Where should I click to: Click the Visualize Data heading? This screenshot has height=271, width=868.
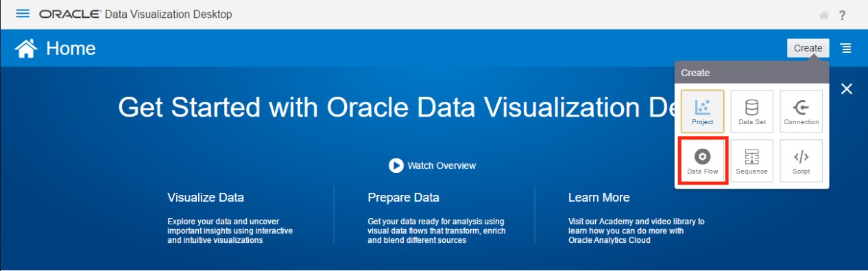pyautogui.click(x=206, y=198)
